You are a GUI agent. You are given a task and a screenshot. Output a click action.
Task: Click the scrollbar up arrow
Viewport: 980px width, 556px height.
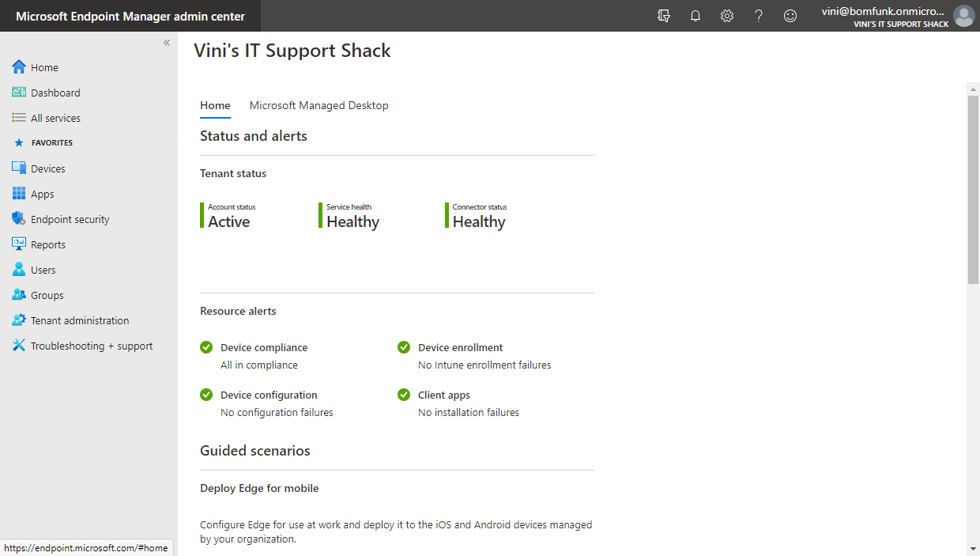[974, 89]
